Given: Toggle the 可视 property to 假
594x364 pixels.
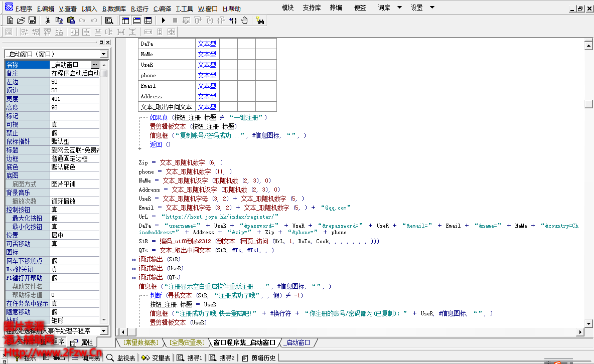Looking at the screenshot, I should (75, 124).
